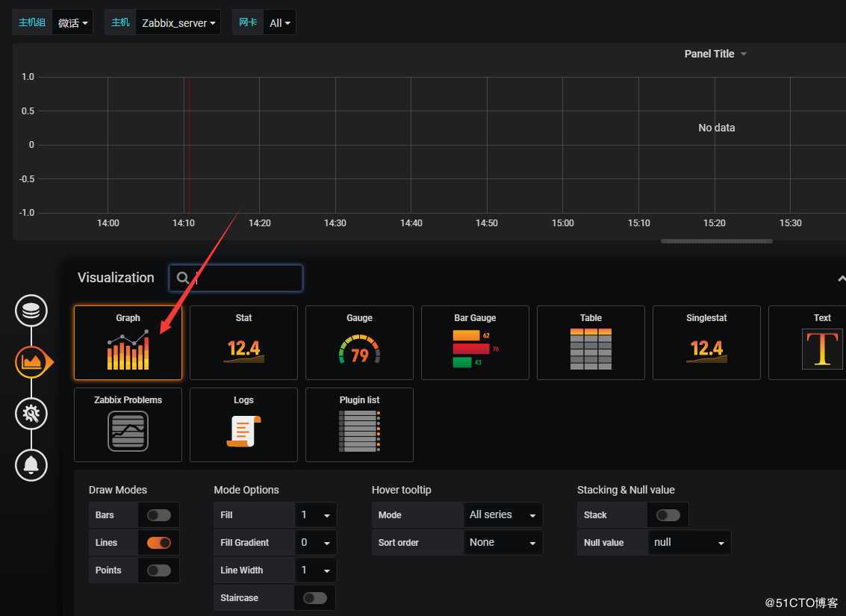
Task: Click the Mode Options section heading
Action: coord(246,490)
